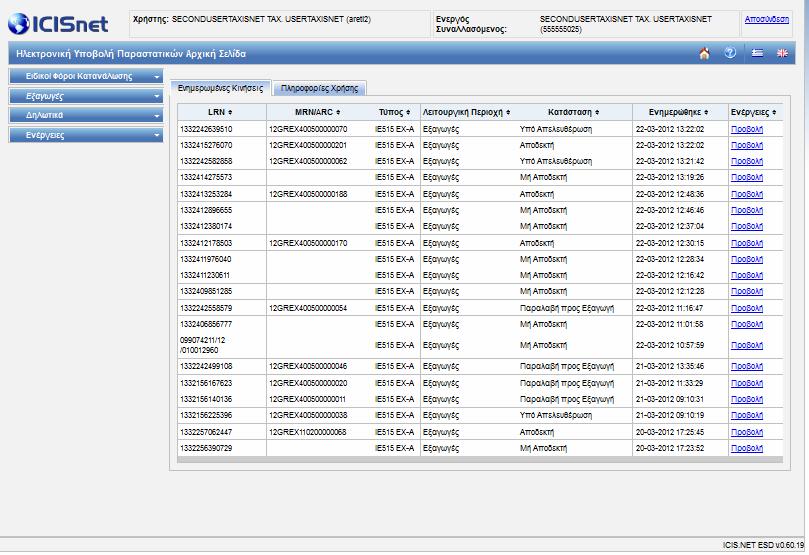
Task: Open Προβολή for LRN 1332242582858
Action: tap(747, 161)
